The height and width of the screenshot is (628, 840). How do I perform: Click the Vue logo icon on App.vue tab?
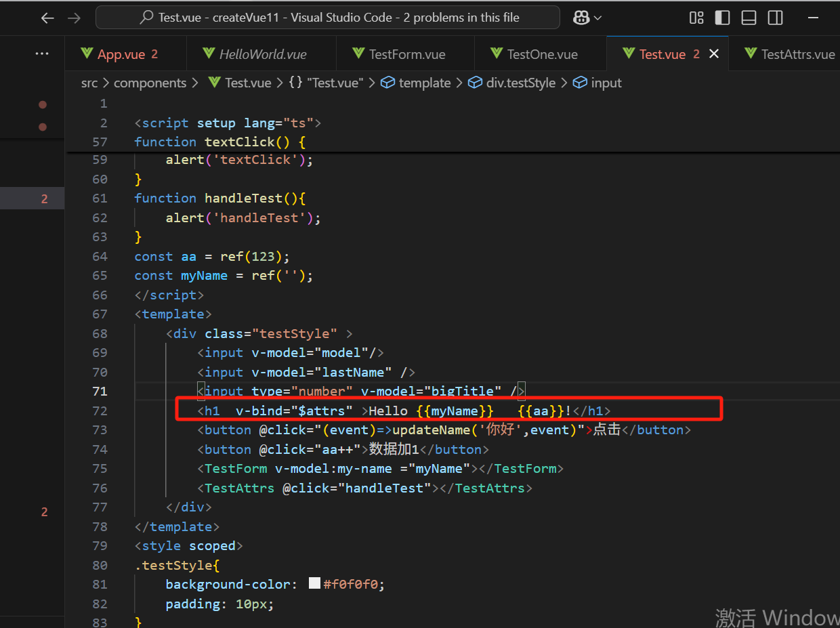point(86,53)
